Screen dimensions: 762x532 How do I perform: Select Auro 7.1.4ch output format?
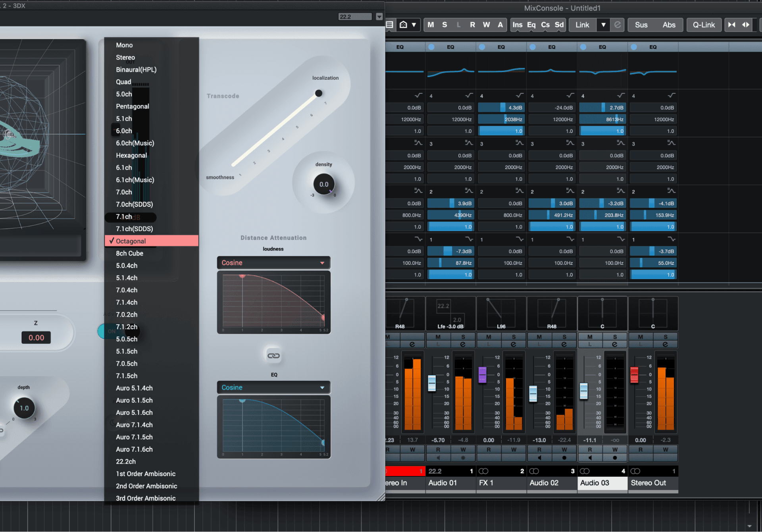pos(134,425)
